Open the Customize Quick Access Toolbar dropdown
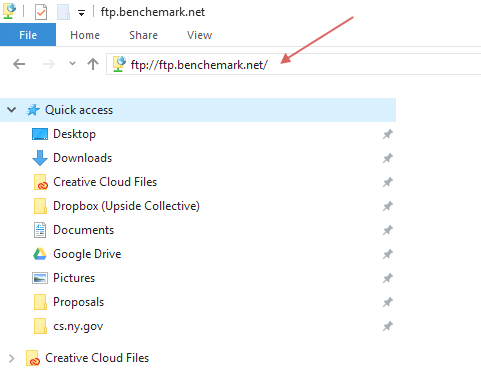This screenshot has height=375, width=481. [81, 13]
